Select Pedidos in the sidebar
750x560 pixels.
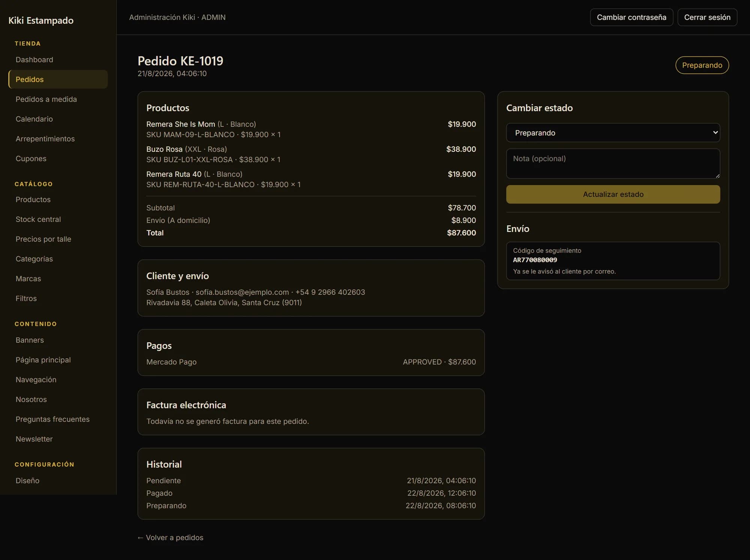tap(58, 79)
